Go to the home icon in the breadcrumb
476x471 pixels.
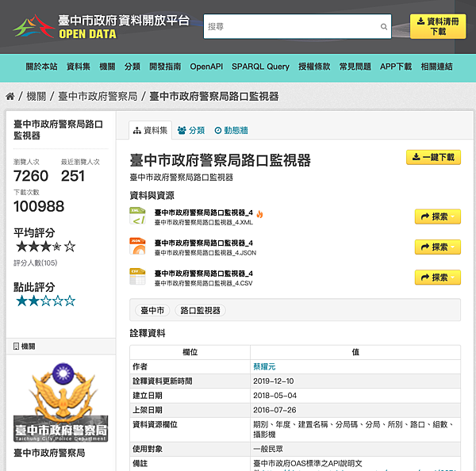[10, 97]
